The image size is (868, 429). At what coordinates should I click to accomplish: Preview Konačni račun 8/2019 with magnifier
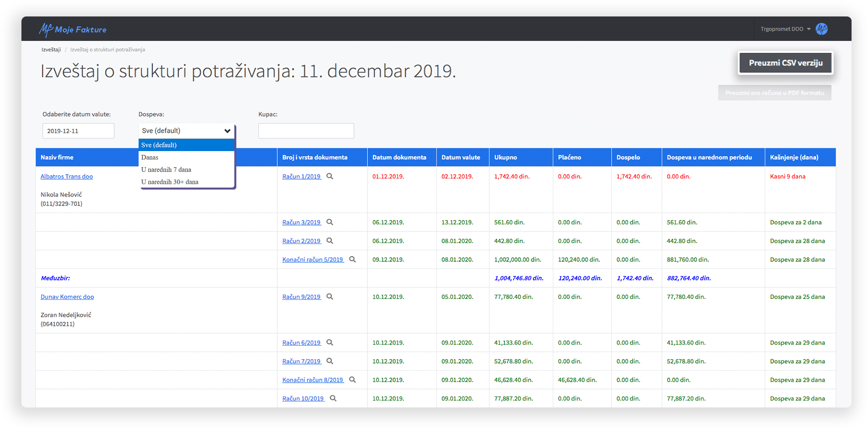click(352, 380)
